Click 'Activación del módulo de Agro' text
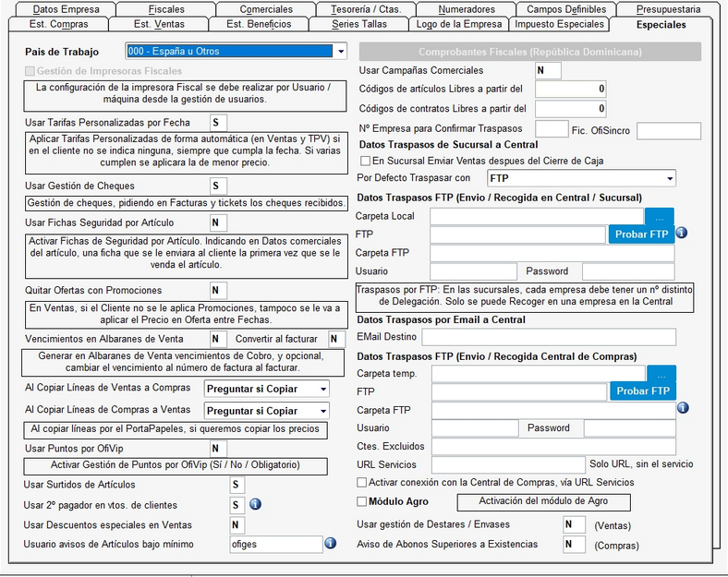Viewport: 728px width, 577px height. 543,501
